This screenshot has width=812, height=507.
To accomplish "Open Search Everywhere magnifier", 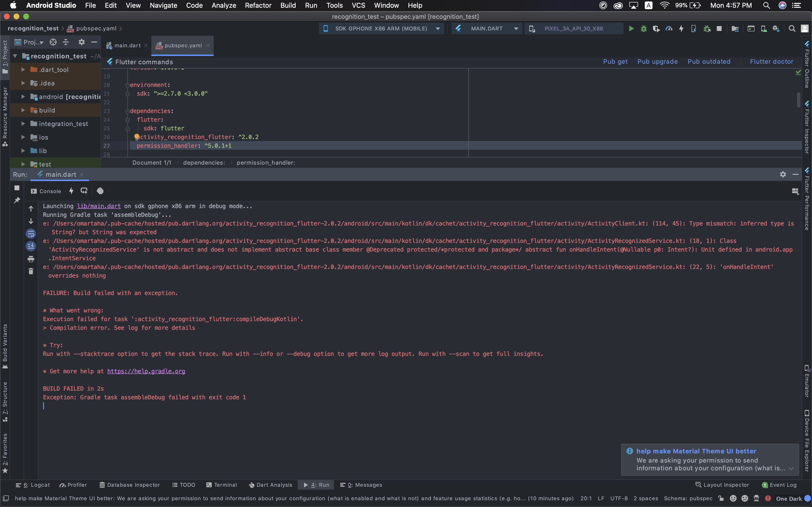I will coord(792,28).
